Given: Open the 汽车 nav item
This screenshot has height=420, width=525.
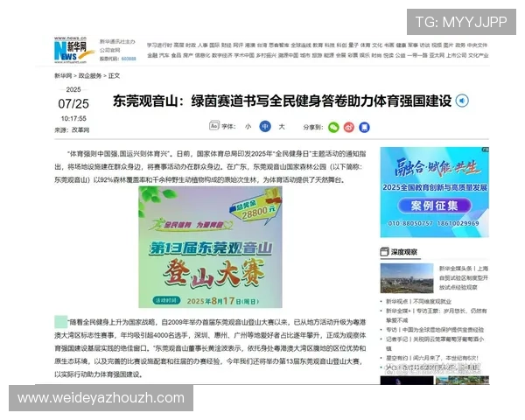Looking at the screenshot, I should coord(164,55).
